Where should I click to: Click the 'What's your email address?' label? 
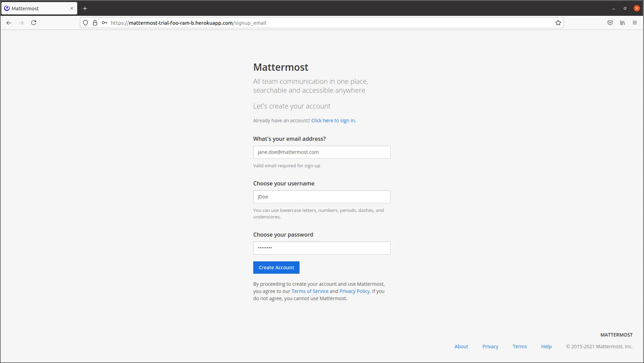point(289,139)
